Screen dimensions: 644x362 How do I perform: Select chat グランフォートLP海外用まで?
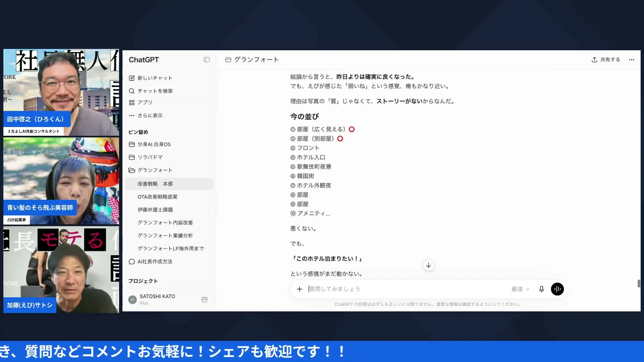169,249
